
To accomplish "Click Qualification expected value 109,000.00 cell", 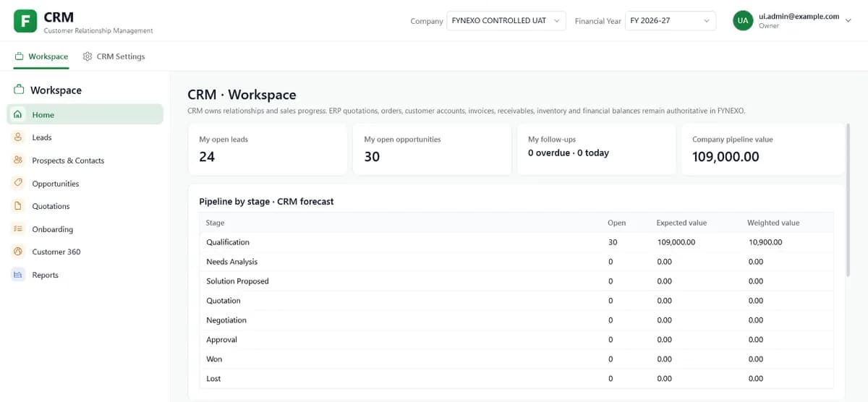I will pyautogui.click(x=676, y=242).
